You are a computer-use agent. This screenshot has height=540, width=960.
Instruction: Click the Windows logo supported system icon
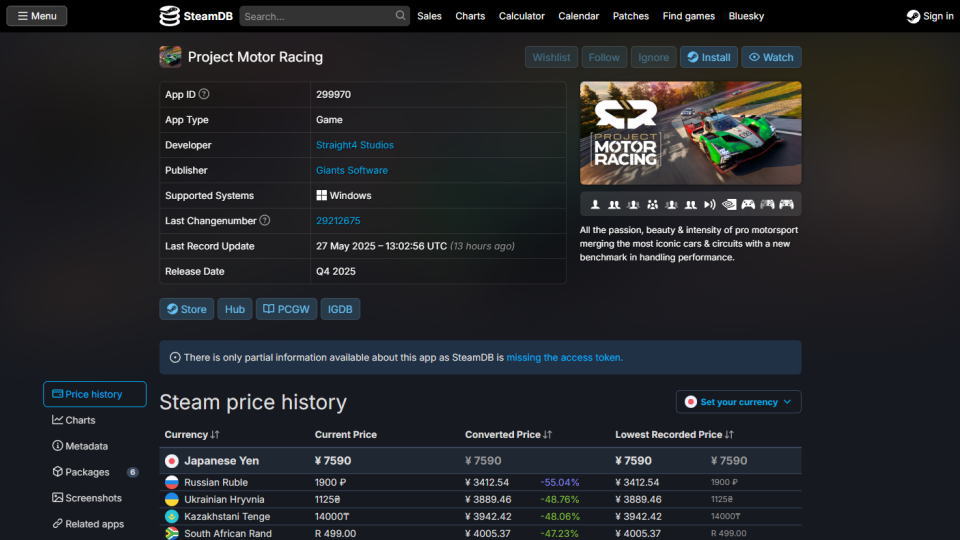pos(321,195)
